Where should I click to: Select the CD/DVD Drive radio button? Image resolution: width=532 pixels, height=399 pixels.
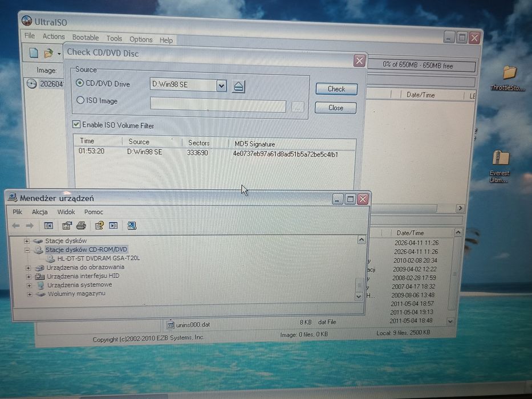[x=80, y=83]
